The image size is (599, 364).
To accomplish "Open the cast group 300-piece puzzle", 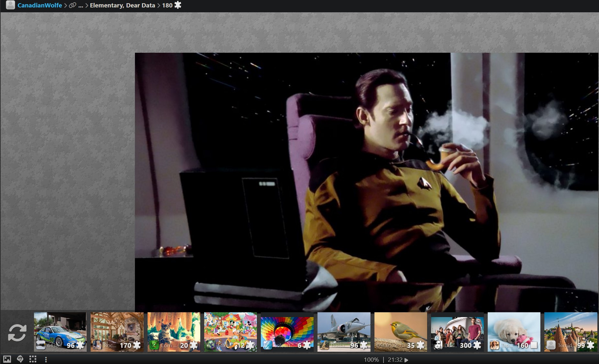I will [457, 332].
